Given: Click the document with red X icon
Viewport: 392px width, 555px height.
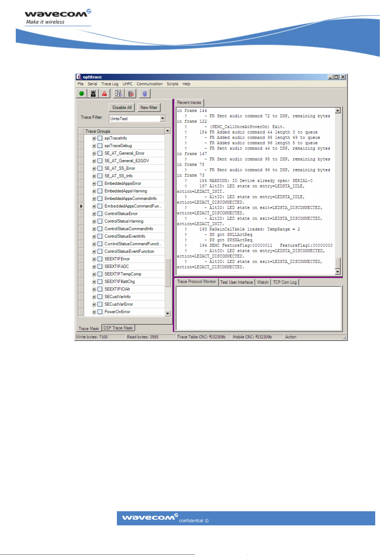Looking at the screenshot, I should (x=131, y=94).
